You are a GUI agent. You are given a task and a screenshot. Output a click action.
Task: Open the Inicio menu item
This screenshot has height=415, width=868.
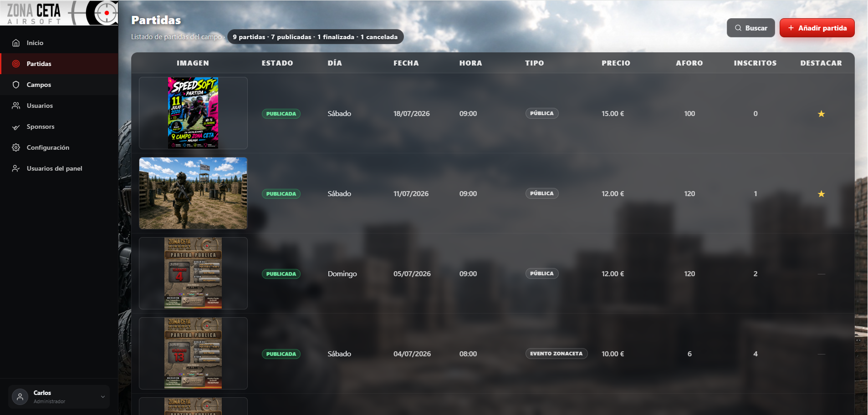click(x=59, y=43)
